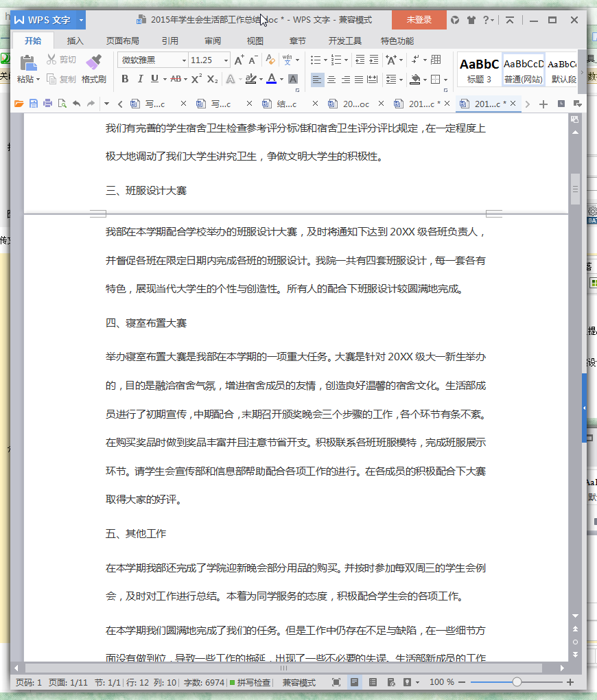This screenshot has width=597, height=700.
Task: Open the 引用 ribbon tab
Action: [169, 41]
